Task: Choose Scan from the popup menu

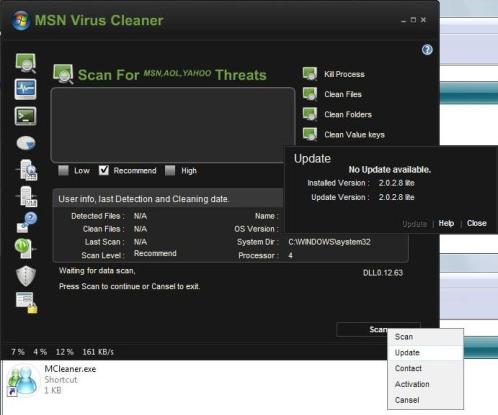Action: coord(425,337)
